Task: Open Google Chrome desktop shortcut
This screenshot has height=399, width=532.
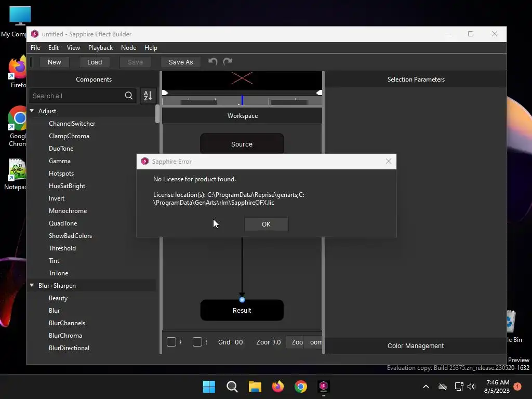Action: pos(17,127)
